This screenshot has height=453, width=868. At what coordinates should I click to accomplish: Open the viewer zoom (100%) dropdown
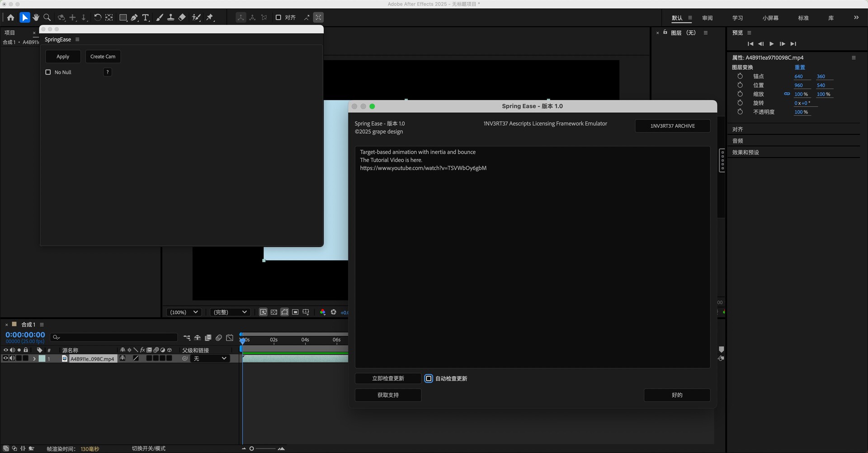tap(184, 312)
